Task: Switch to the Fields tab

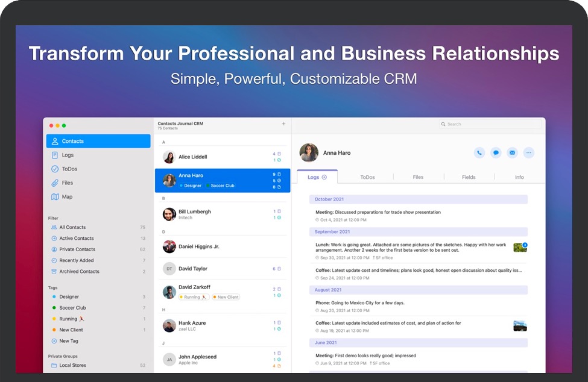Action: coord(469,177)
